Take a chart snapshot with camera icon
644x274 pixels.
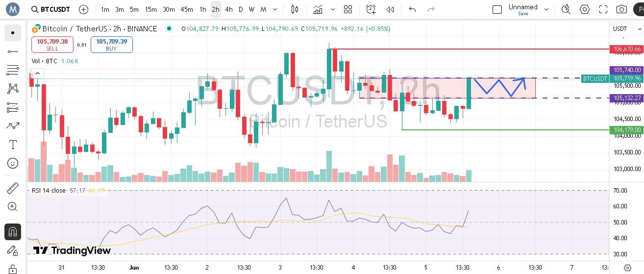click(622, 9)
